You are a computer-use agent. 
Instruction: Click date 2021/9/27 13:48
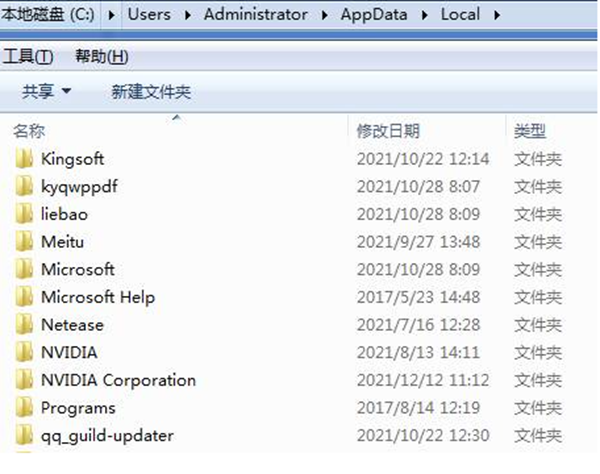(418, 242)
